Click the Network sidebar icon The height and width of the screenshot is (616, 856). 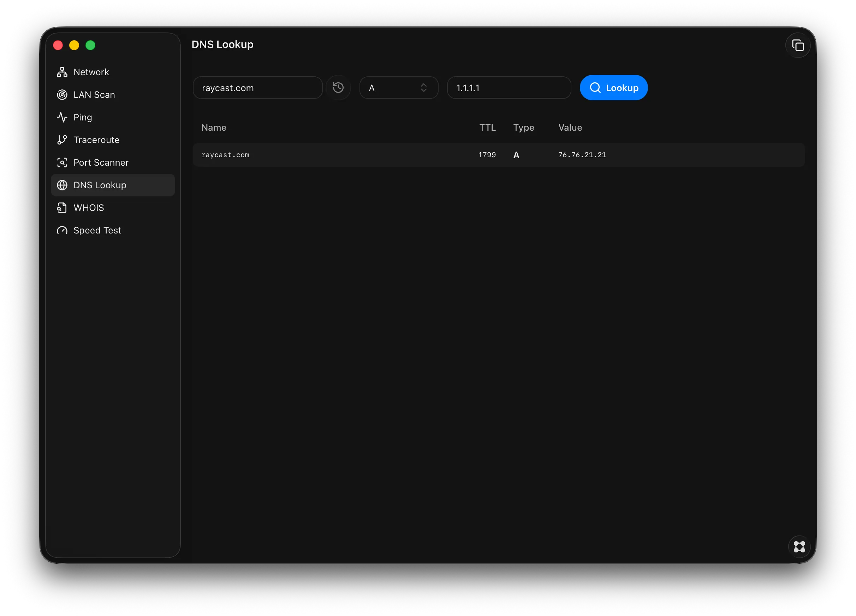(62, 72)
